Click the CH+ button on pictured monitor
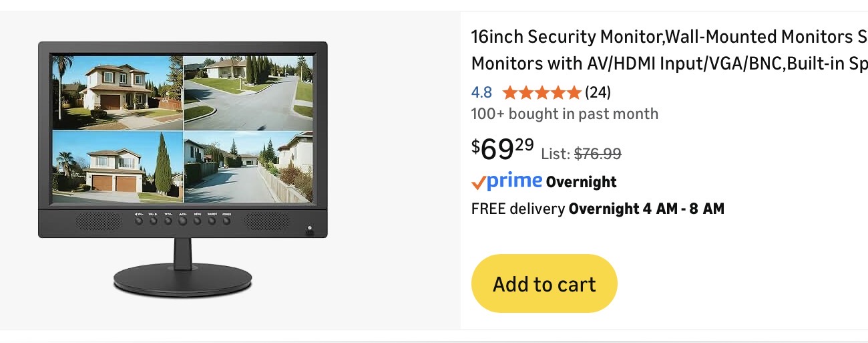This screenshot has width=868, height=343. click(183, 220)
